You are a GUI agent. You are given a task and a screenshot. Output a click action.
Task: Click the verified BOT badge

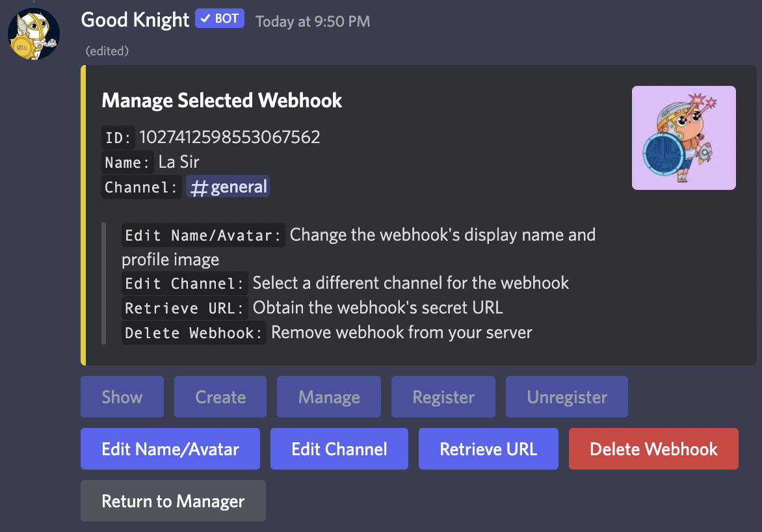220,18
